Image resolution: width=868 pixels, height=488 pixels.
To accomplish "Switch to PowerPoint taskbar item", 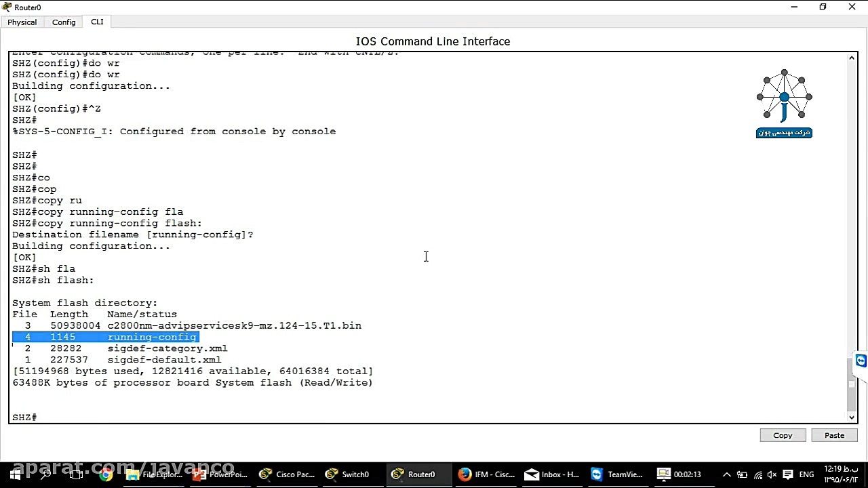I will point(220,474).
